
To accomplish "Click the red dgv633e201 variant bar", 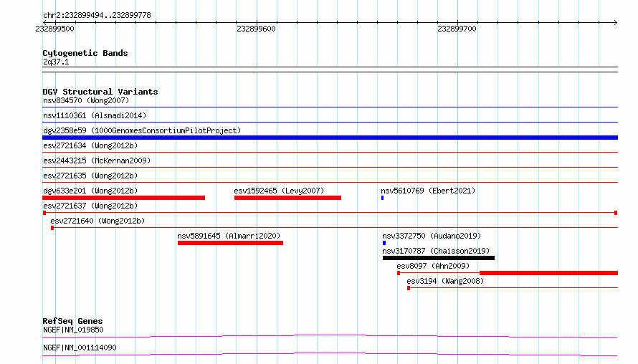I will click(x=124, y=198).
